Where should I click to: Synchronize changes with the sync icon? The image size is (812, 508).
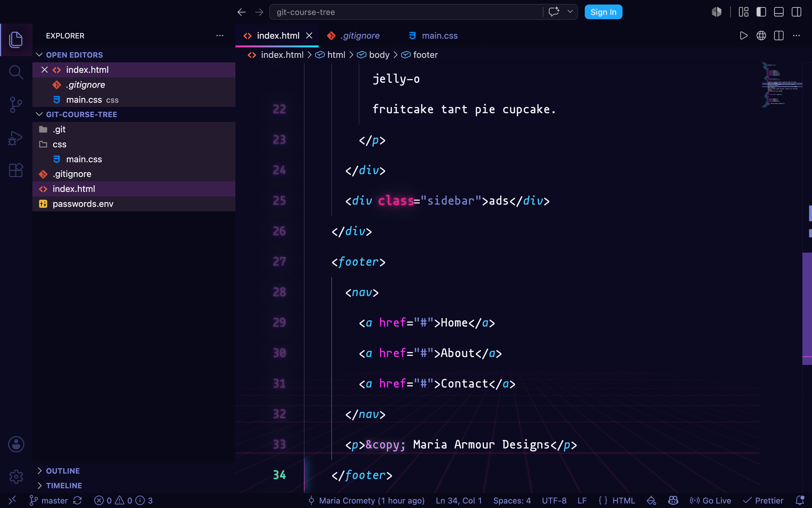coord(78,501)
